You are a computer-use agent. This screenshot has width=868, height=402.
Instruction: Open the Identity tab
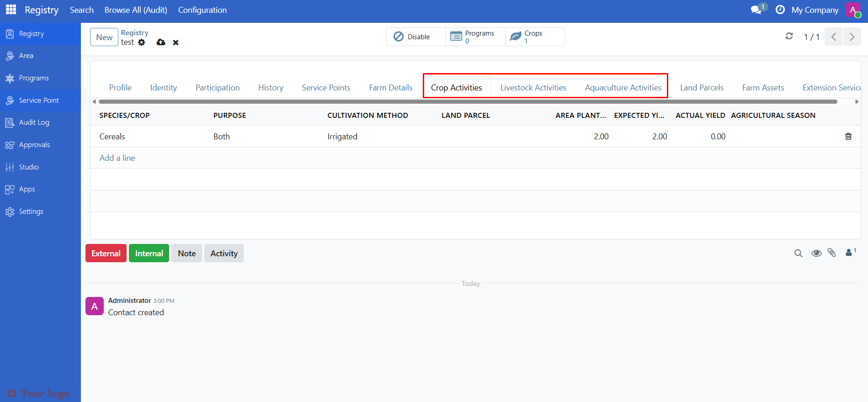(x=164, y=88)
